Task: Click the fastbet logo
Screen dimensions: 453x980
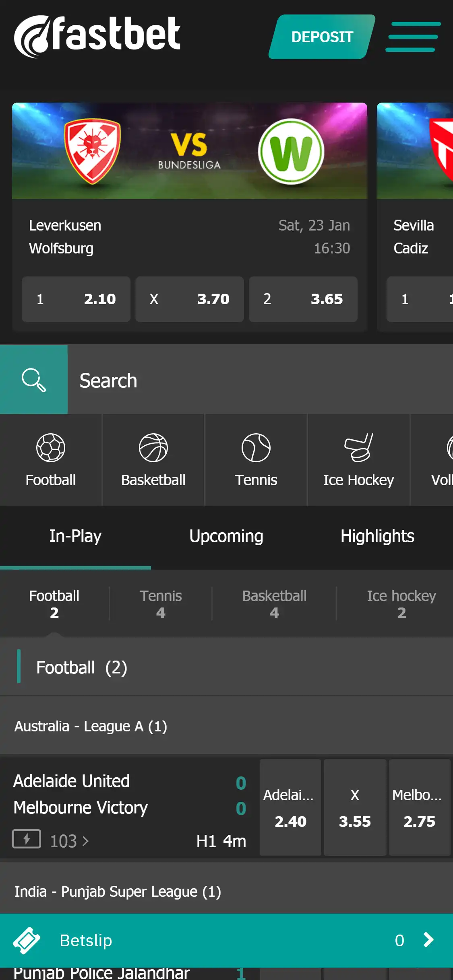Action: pyautogui.click(x=97, y=36)
